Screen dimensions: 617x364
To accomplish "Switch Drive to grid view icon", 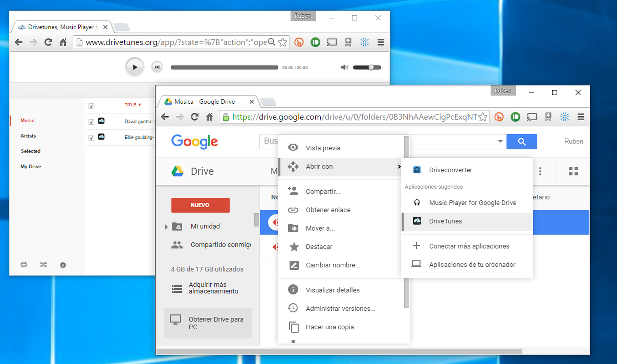I will [573, 171].
